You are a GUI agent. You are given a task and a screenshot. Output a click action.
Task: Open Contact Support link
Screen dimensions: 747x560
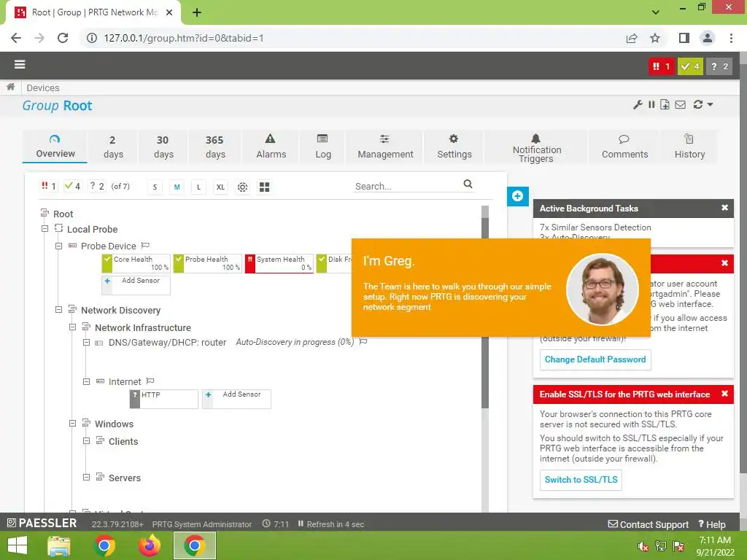tap(649, 524)
